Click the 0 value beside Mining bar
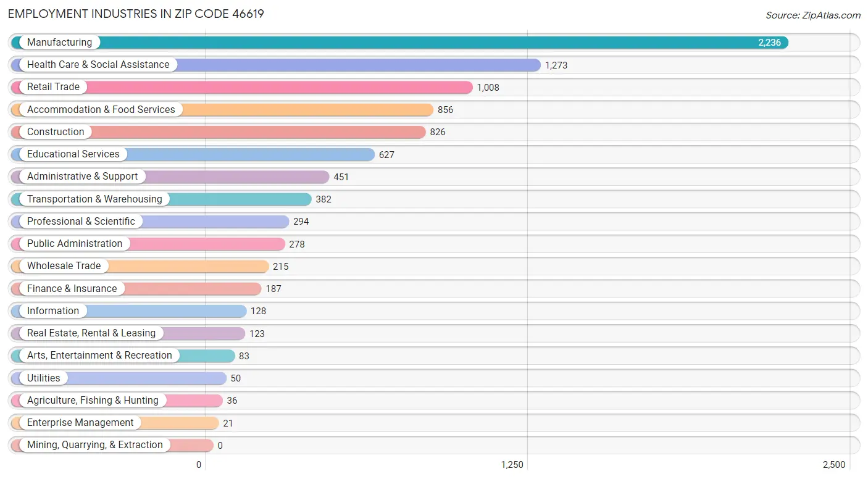868x479 pixels. [220, 446]
